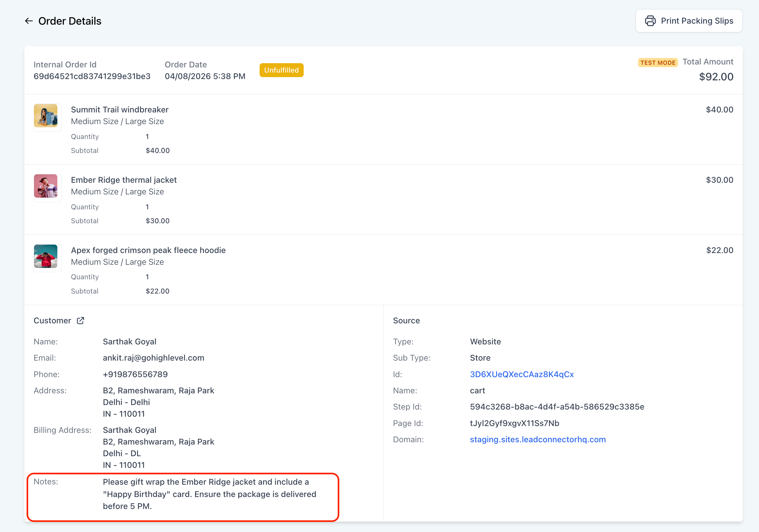Open customer profile via external link icon
This screenshot has width=759, height=532.
(x=80, y=320)
